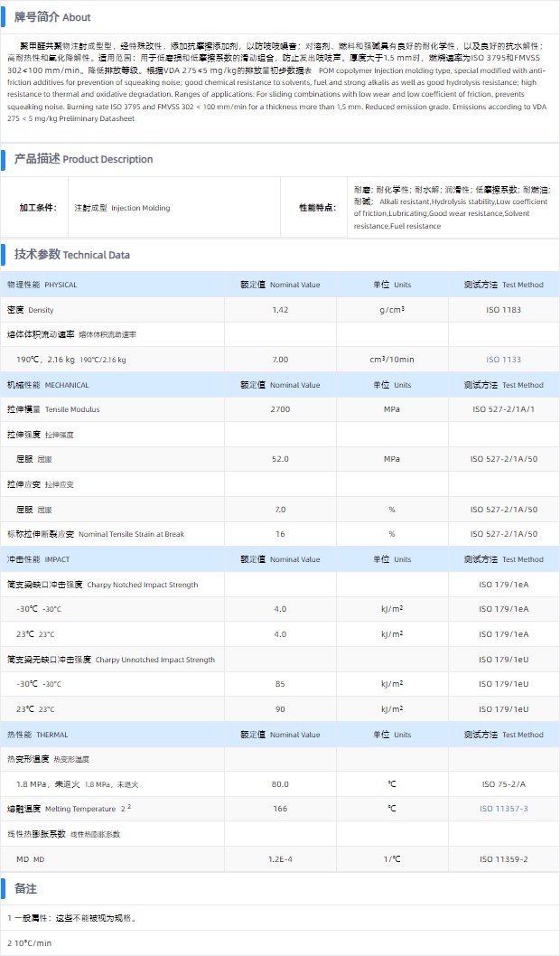
Task: Select the 注射成型 Injection Molding value
Action: [122, 208]
